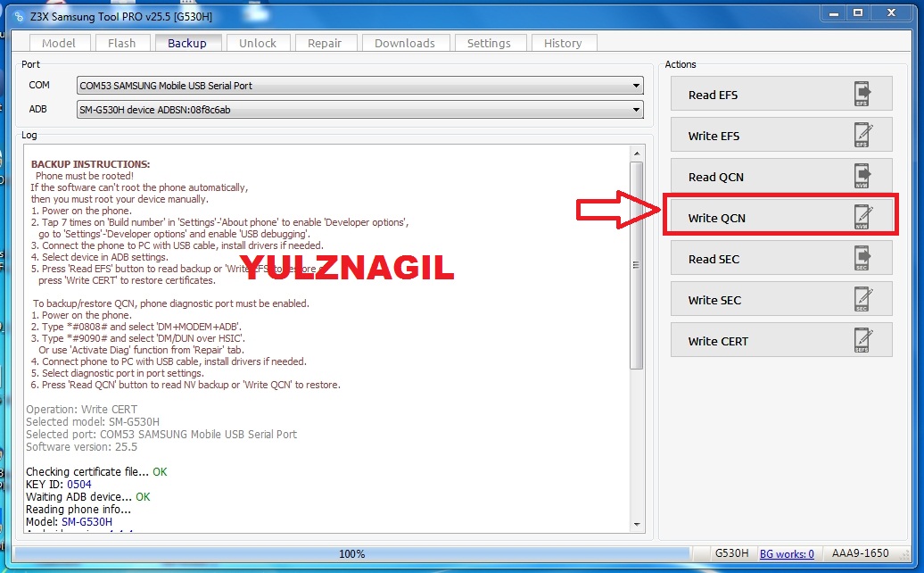
Task: Click the Write SEC pencil icon
Action: (x=862, y=300)
